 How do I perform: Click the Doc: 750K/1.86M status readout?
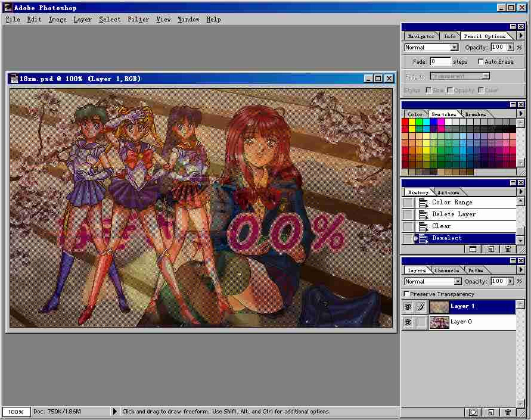point(57,412)
